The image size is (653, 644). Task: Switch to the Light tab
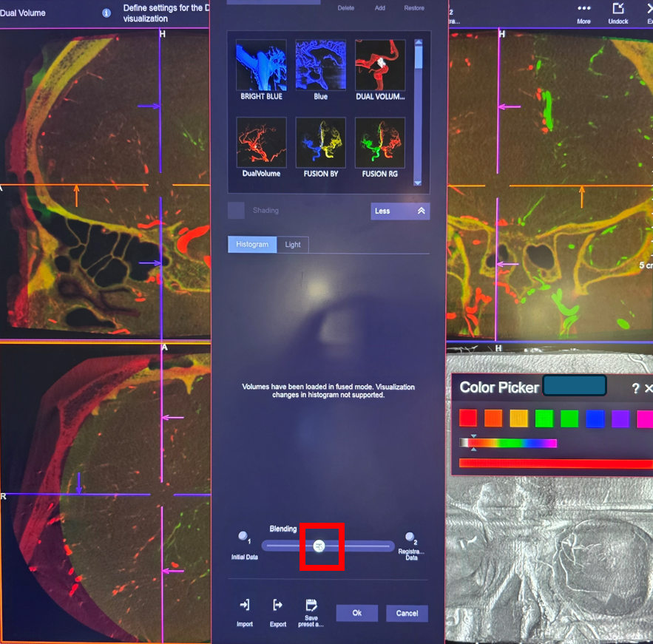pyautogui.click(x=293, y=245)
